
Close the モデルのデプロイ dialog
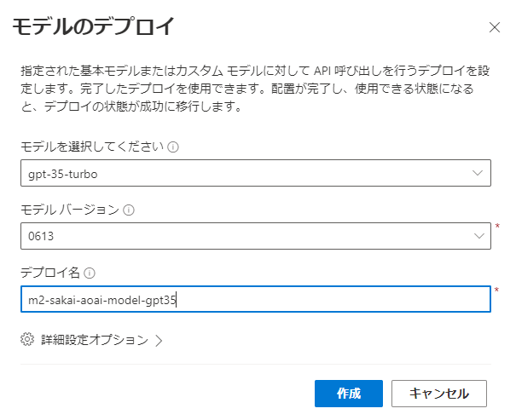(x=494, y=27)
